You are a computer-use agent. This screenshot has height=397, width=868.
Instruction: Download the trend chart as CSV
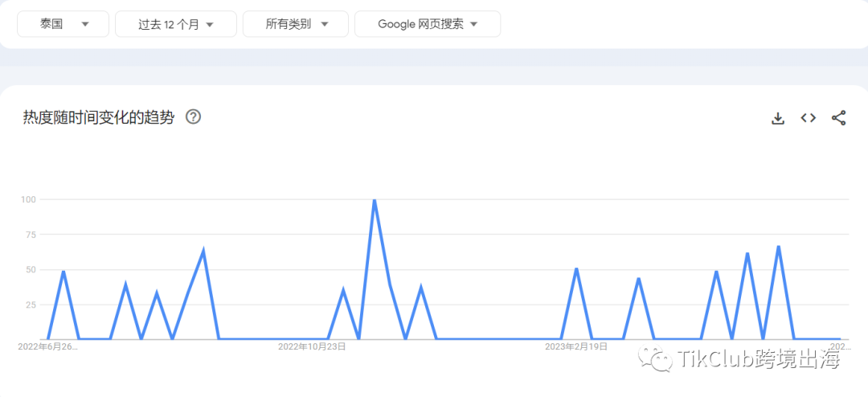[778, 118]
